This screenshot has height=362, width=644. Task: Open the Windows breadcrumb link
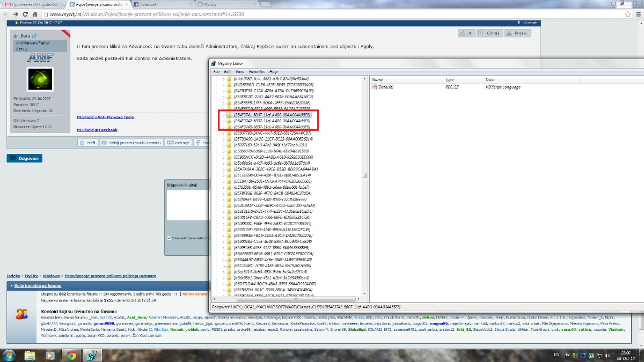pyautogui.click(x=52, y=276)
